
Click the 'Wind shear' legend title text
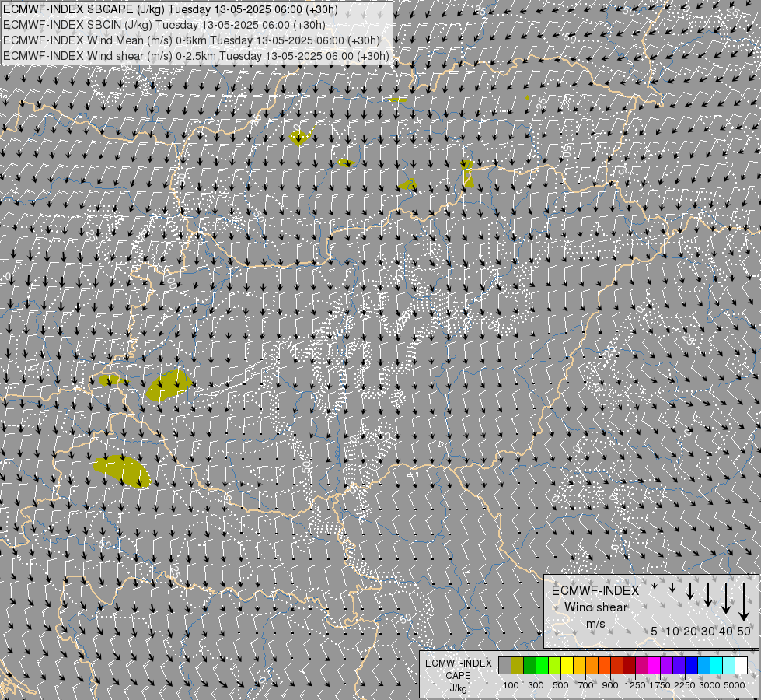tap(595, 607)
